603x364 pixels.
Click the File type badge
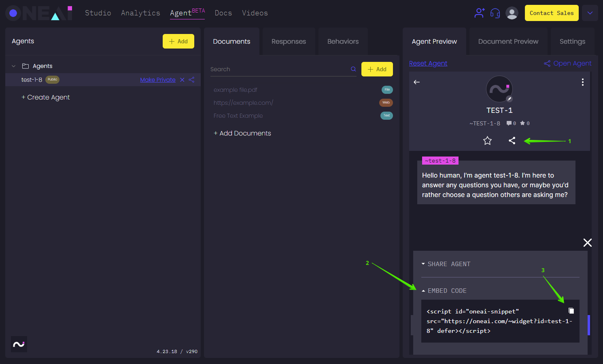click(387, 90)
